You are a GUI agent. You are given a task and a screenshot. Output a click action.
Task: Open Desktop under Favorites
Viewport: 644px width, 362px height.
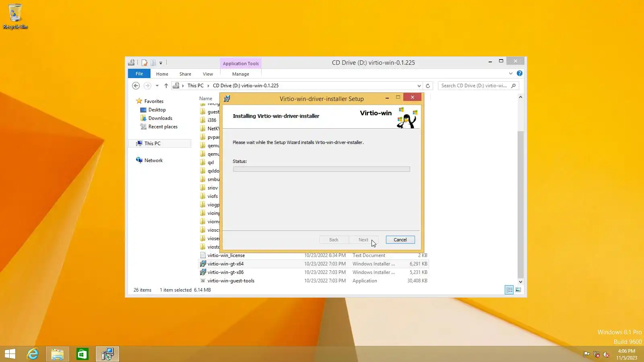(157, 110)
